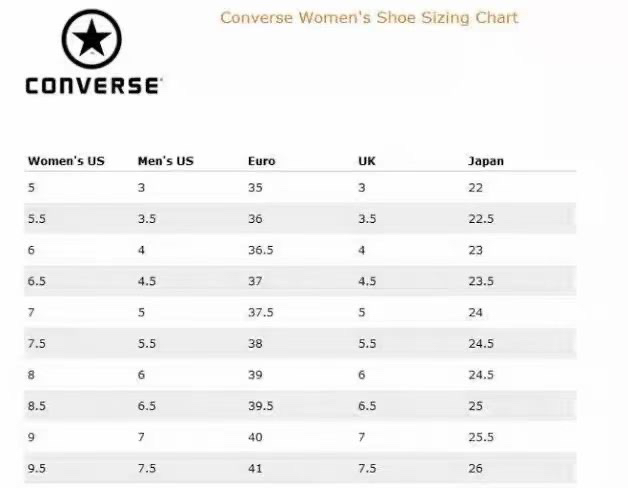628x488 pixels.
Task: Select the Euro column header
Action: [x=262, y=161]
